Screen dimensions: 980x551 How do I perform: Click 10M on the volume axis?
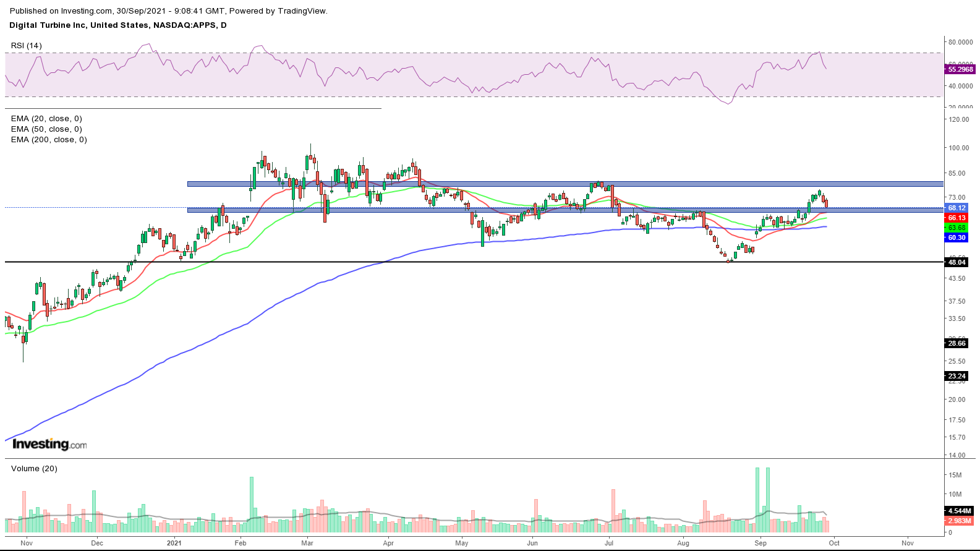955,494
